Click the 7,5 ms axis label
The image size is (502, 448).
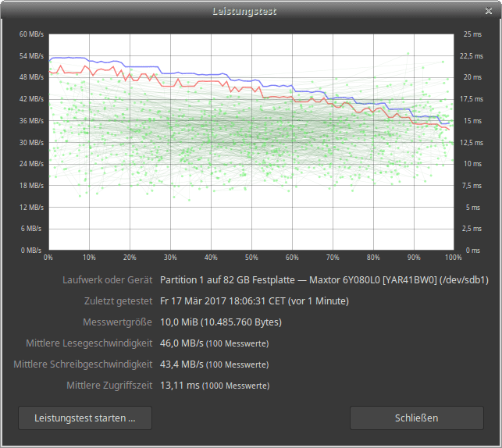pyautogui.click(x=472, y=185)
